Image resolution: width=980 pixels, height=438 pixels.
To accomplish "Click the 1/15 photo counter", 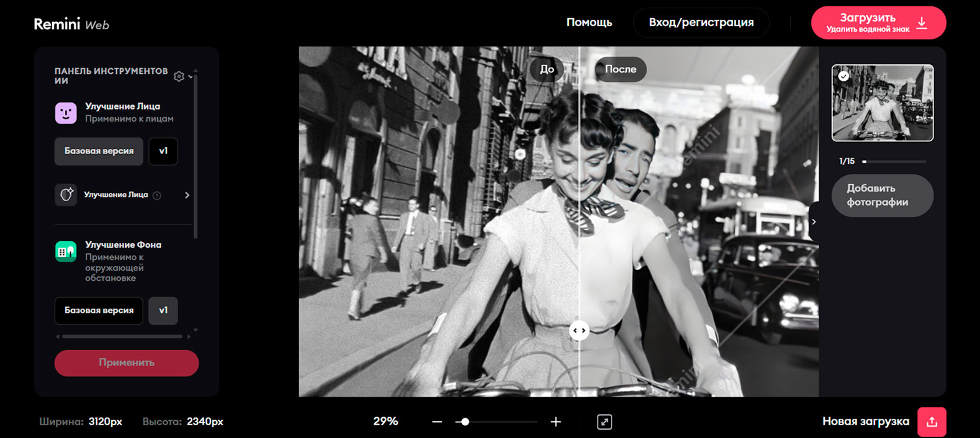I will 847,161.
